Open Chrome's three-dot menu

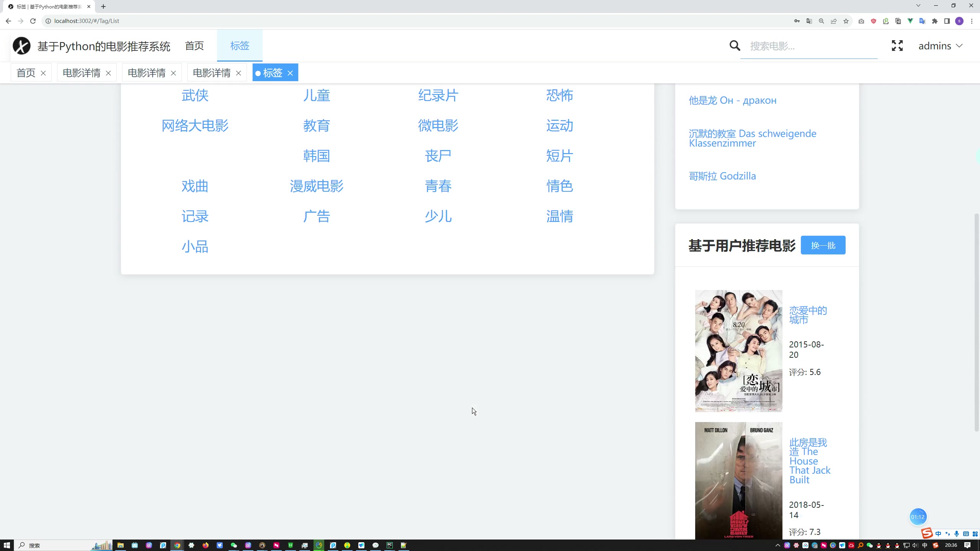point(972,21)
